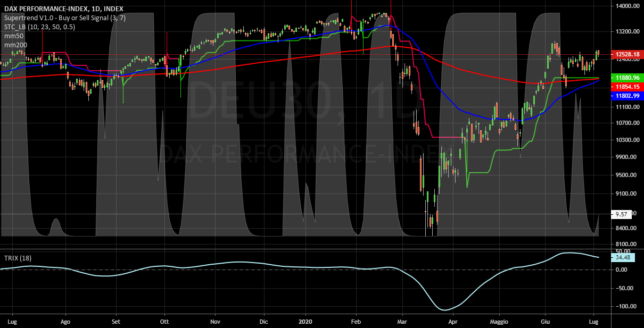Click the Giu month on the time axis
The image size is (644, 328).
pos(546,322)
